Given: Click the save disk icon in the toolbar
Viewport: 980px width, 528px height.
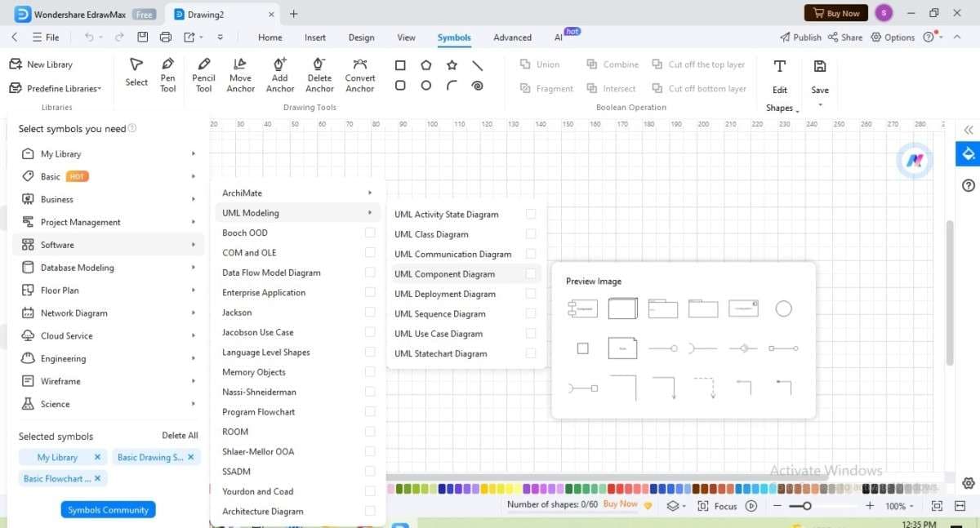Looking at the screenshot, I should coord(143,38).
